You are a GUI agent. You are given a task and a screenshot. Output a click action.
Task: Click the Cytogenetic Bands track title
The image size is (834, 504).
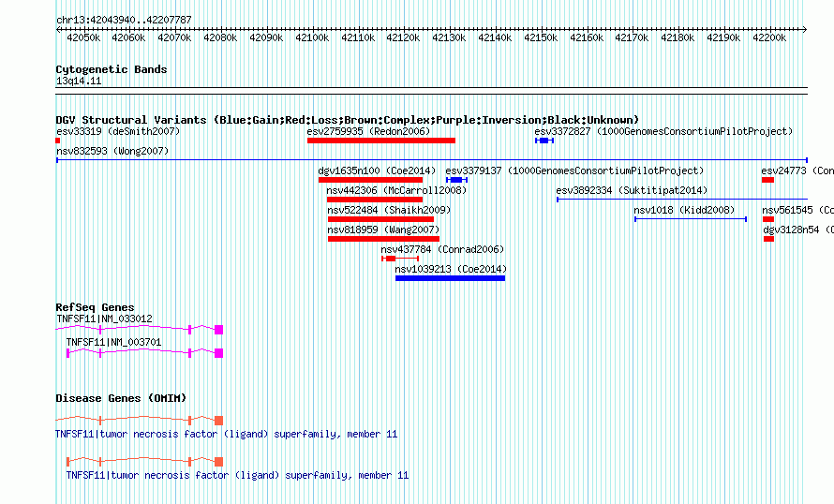112,69
